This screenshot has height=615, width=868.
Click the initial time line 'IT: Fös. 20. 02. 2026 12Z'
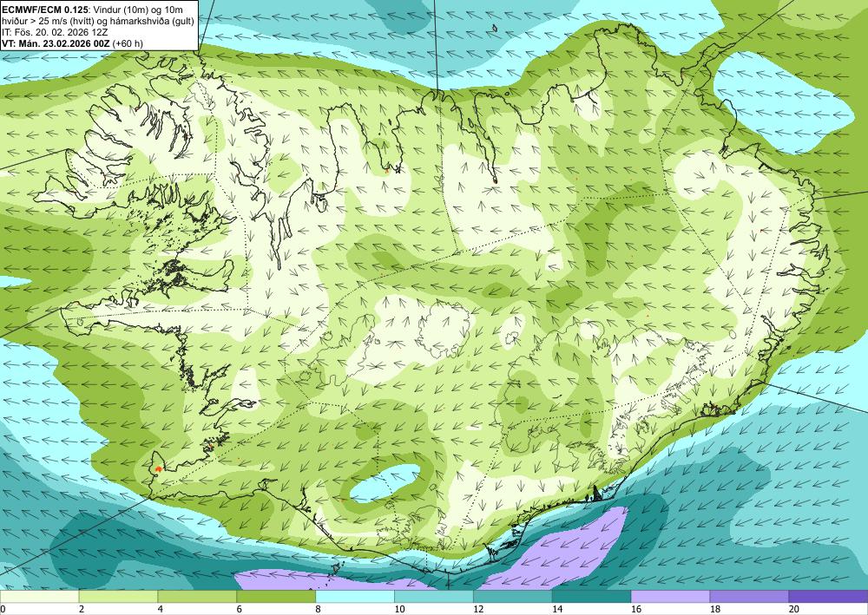point(55,32)
